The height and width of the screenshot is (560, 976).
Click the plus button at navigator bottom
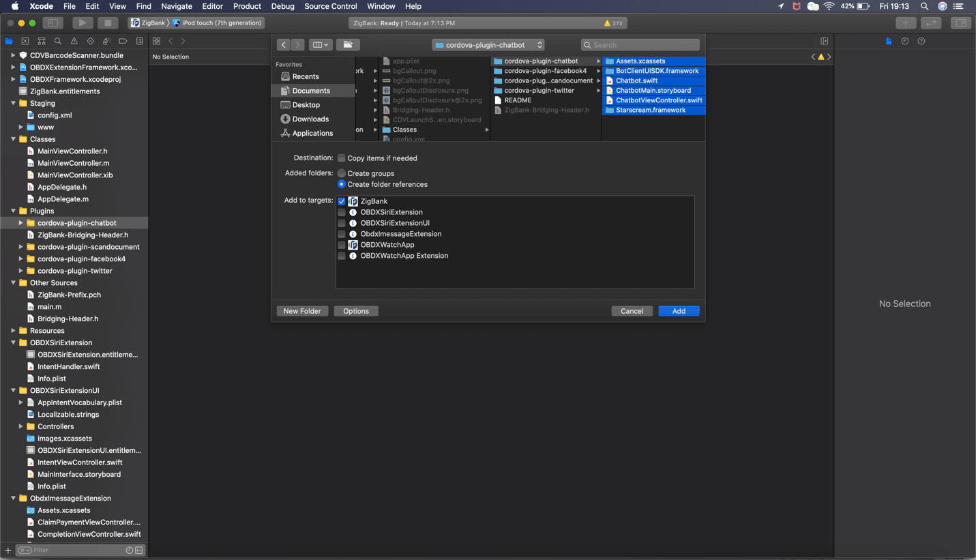tap(8, 550)
